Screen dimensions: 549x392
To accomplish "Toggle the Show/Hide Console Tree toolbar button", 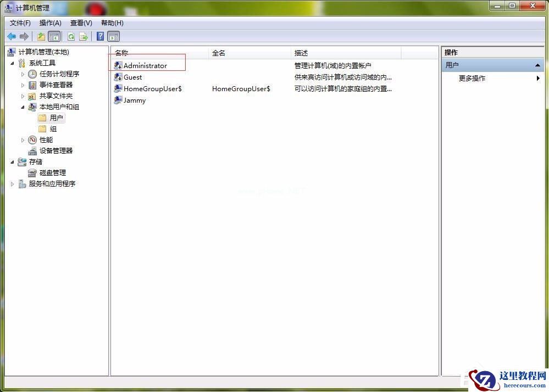I will (x=53, y=36).
